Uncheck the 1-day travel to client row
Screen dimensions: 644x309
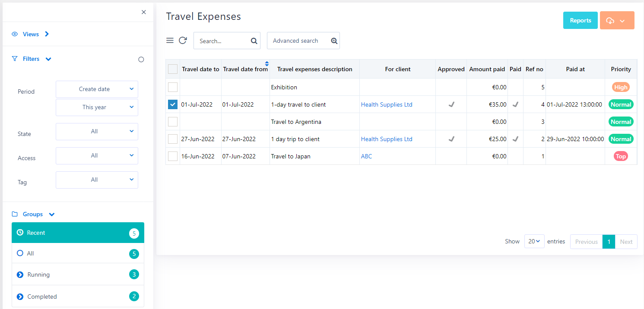coord(173,104)
